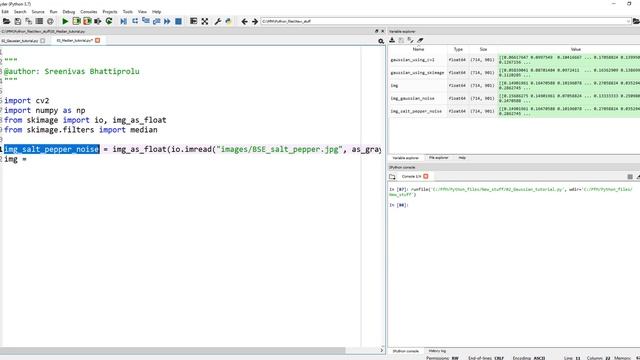Open the Run menu
This screenshot has width=640, height=360.
pos(53,12)
